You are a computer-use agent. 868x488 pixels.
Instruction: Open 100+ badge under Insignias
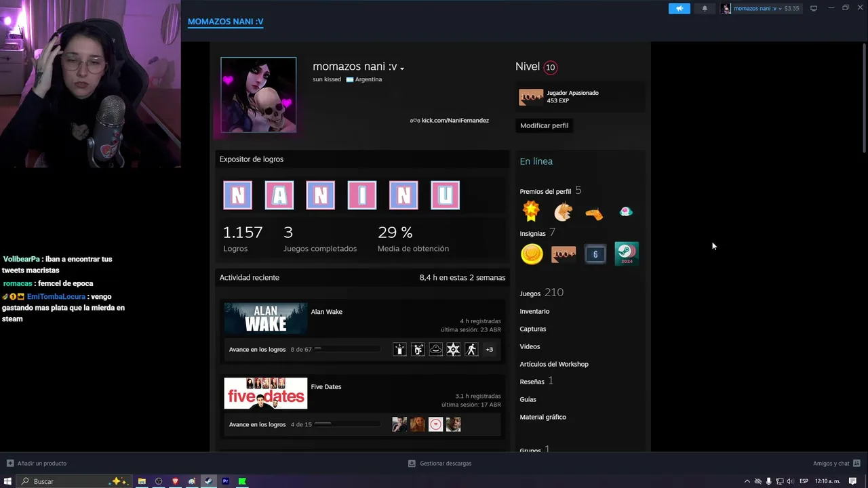point(564,254)
